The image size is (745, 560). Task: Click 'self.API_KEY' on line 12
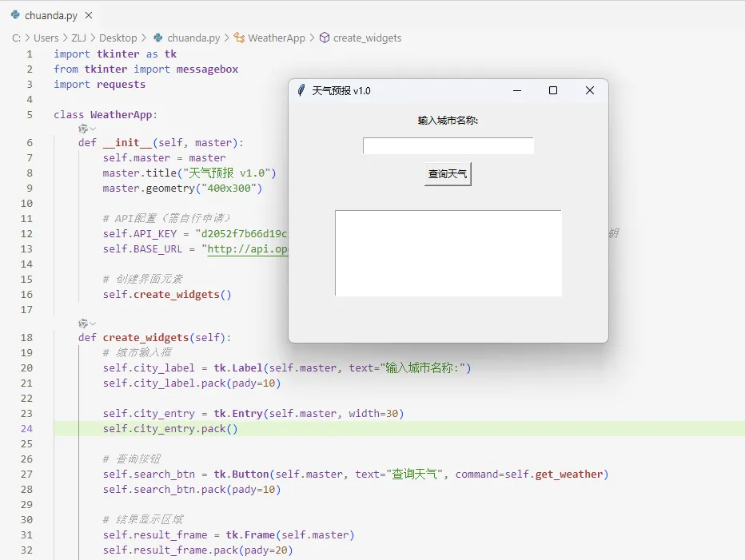pos(140,234)
